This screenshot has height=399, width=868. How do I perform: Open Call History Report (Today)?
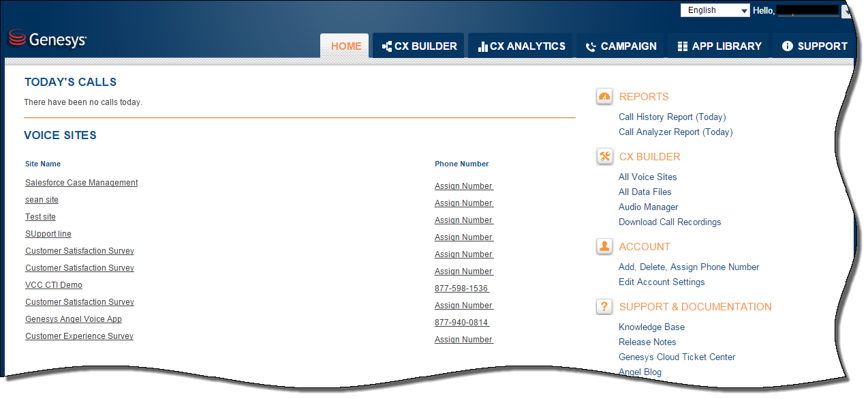pyautogui.click(x=672, y=117)
